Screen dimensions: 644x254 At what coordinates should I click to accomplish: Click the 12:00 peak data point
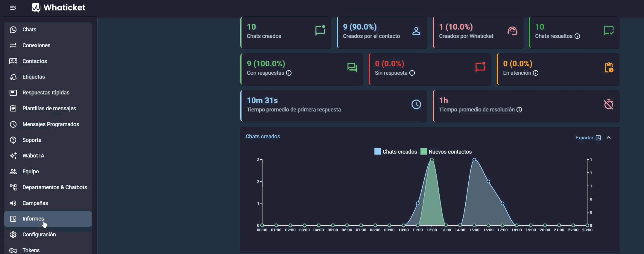[432, 160]
